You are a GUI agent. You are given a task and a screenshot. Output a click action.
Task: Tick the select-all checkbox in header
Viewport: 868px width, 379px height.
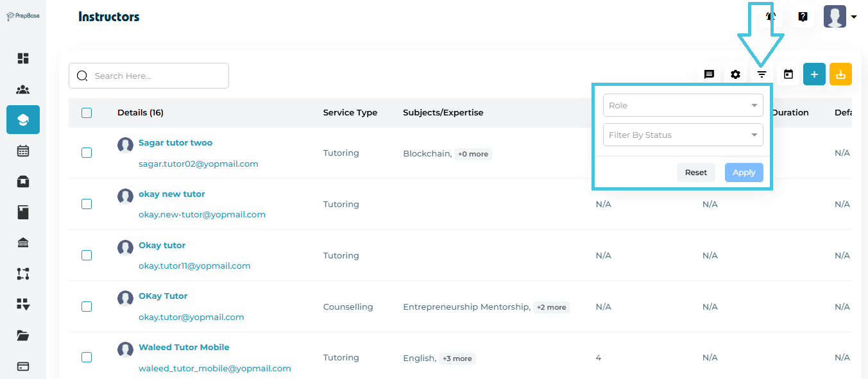[x=87, y=113]
